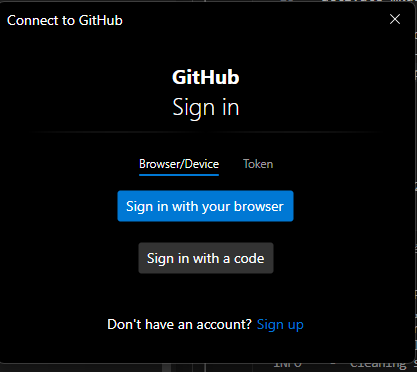Choose Sign in with a code
This screenshot has width=417, height=372.
click(206, 258)
